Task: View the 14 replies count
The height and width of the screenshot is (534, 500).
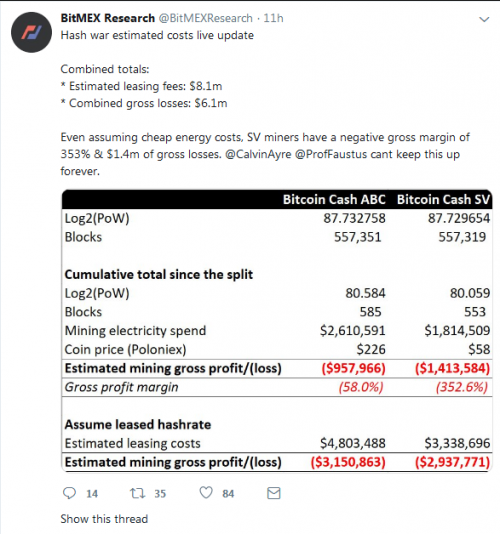Action: tap(92, 493)
